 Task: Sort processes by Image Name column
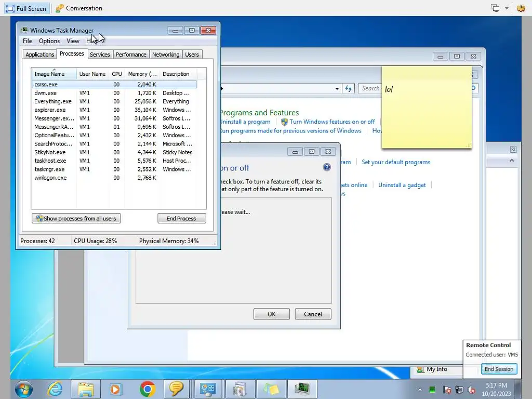[x=54, y=74]
